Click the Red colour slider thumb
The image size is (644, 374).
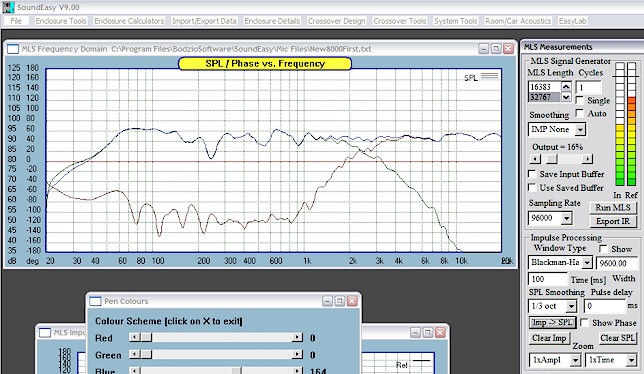coord(146,337)
